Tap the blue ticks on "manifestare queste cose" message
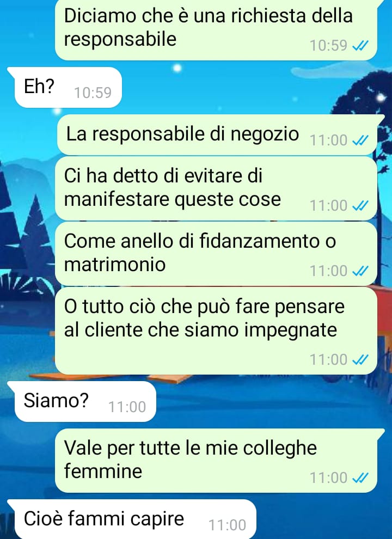The image size is (392, 539). point(361,206)
